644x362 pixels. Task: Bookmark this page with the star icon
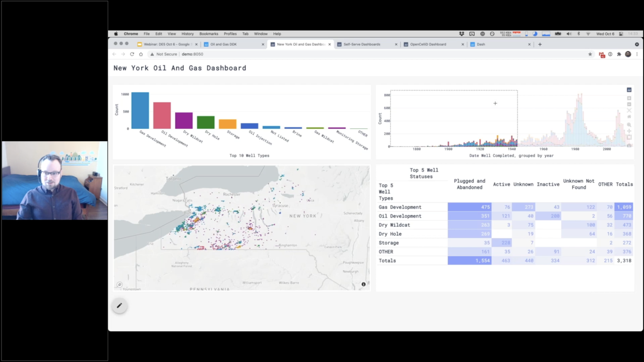coord(590,54)
